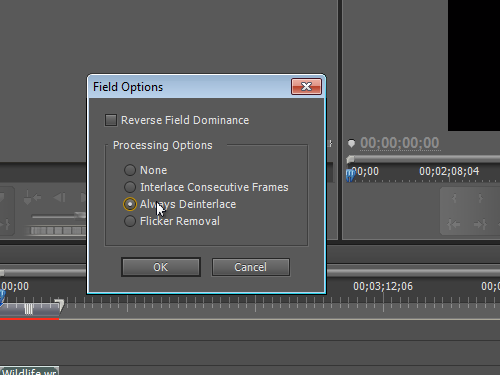Click the Field Options title bar
The height and width of the screenshot is (375, 500).
[190, 87]
